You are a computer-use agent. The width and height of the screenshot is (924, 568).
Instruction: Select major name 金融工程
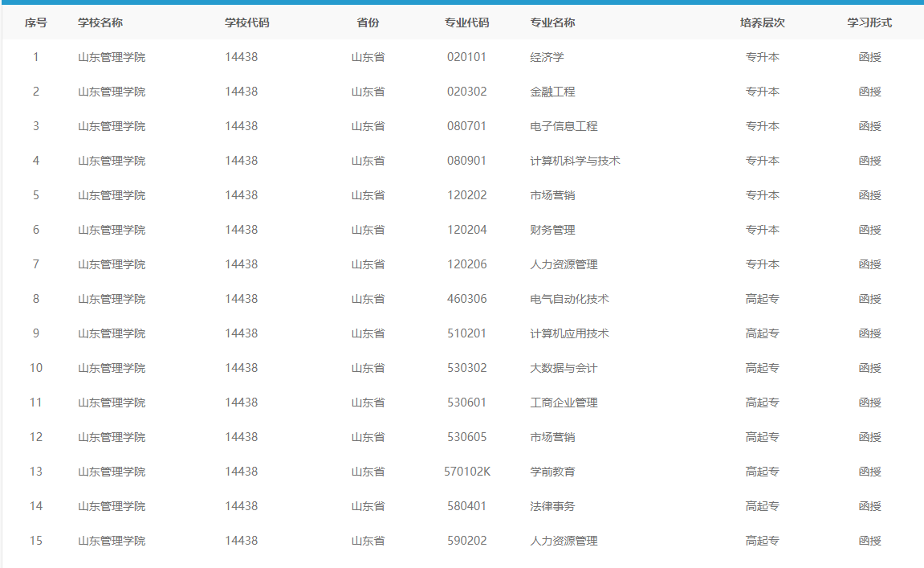click(x=552, y=92)
